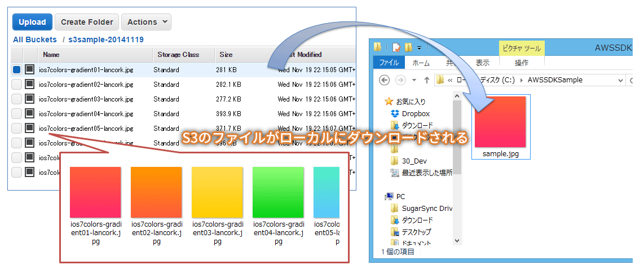Click the Explorer Back arrow button
Screen dimensions: 644x278
[384, 80]
